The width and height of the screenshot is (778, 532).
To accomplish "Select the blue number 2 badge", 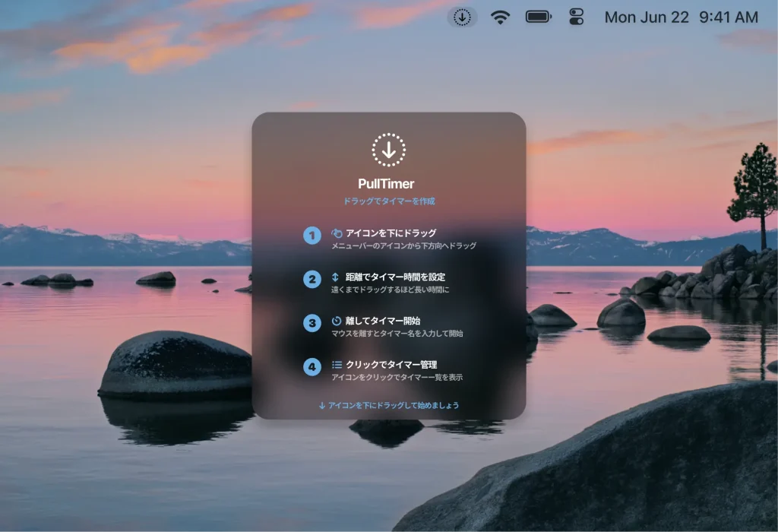I will coord(312,280).
